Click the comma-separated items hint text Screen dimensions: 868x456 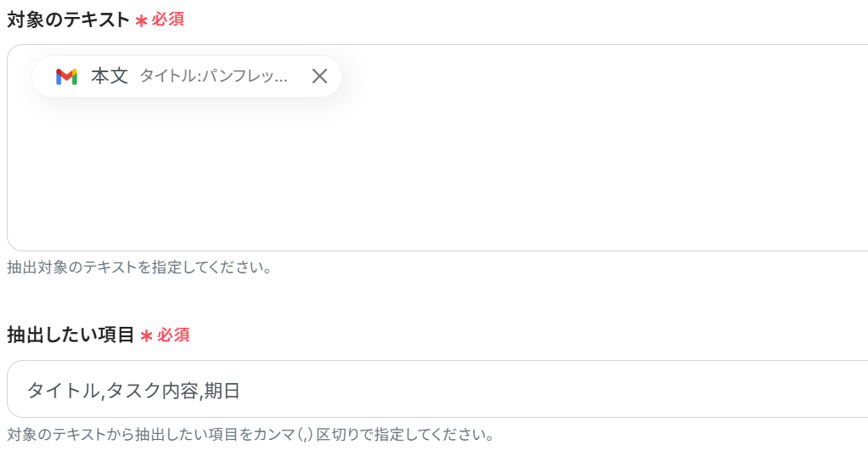point(251,435)
